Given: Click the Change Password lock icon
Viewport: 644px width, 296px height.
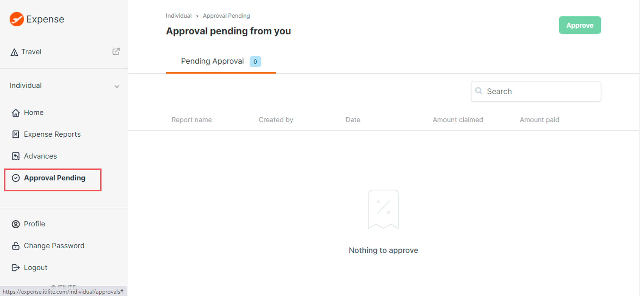Looking at the screenshot, I should click(15, 246).
